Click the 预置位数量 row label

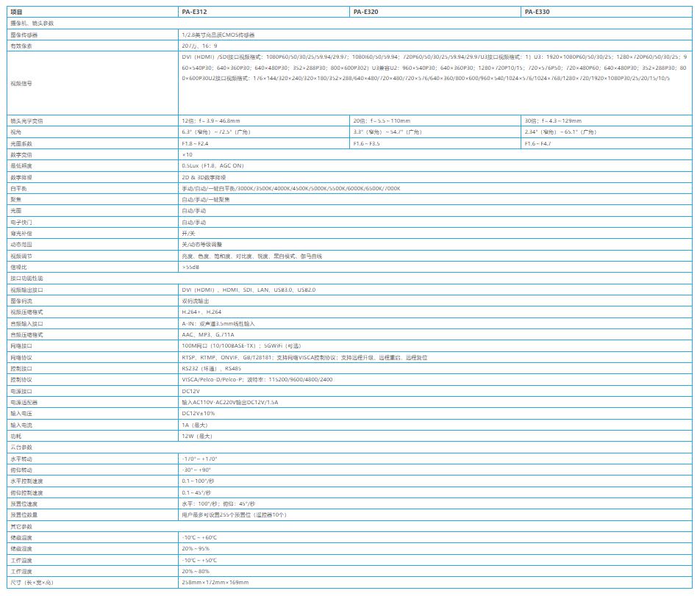pos(24,515)
